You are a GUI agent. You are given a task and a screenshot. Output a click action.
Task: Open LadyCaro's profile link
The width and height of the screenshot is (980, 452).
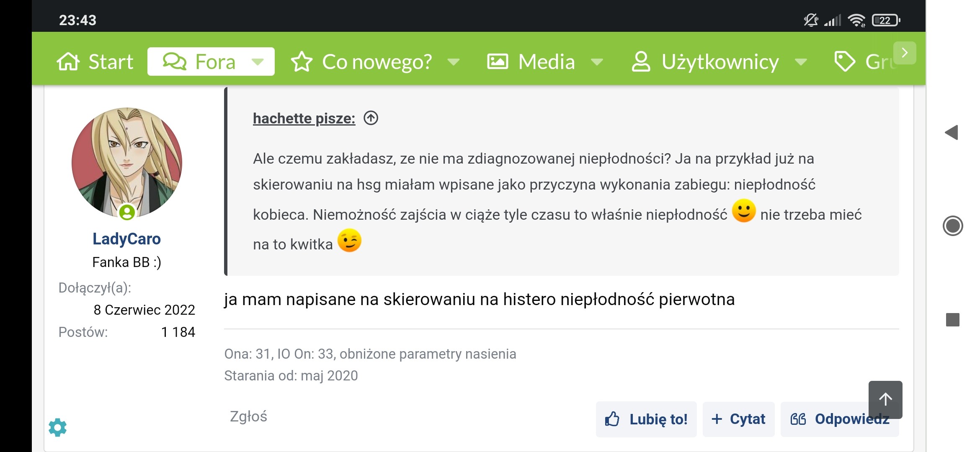point(126,239)
